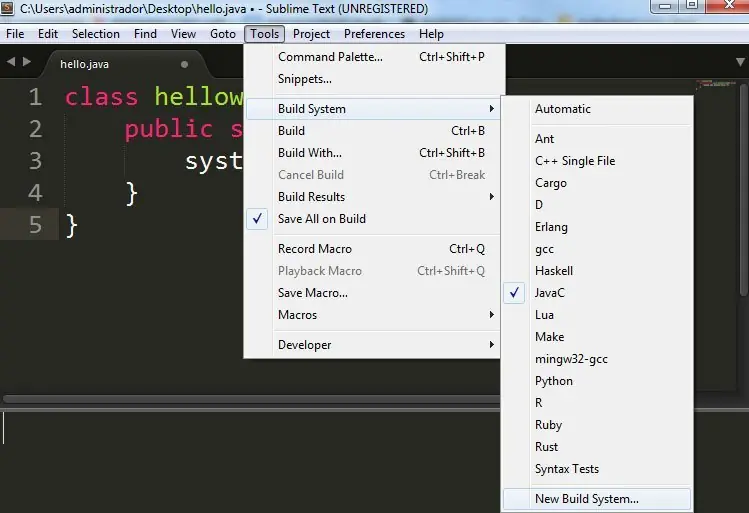Click New Build System...
Image resolution: width=749 pixels, height=513 pixels.
coord(597,499)
